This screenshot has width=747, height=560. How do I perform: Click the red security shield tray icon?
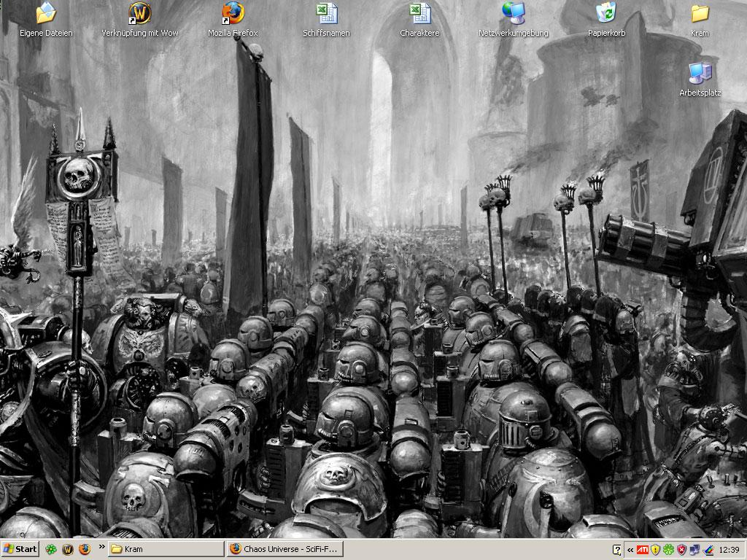click(x=681, y=550)
